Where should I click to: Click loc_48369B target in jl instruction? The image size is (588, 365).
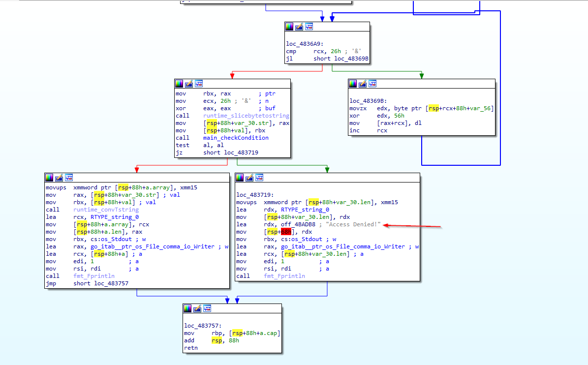351,59
